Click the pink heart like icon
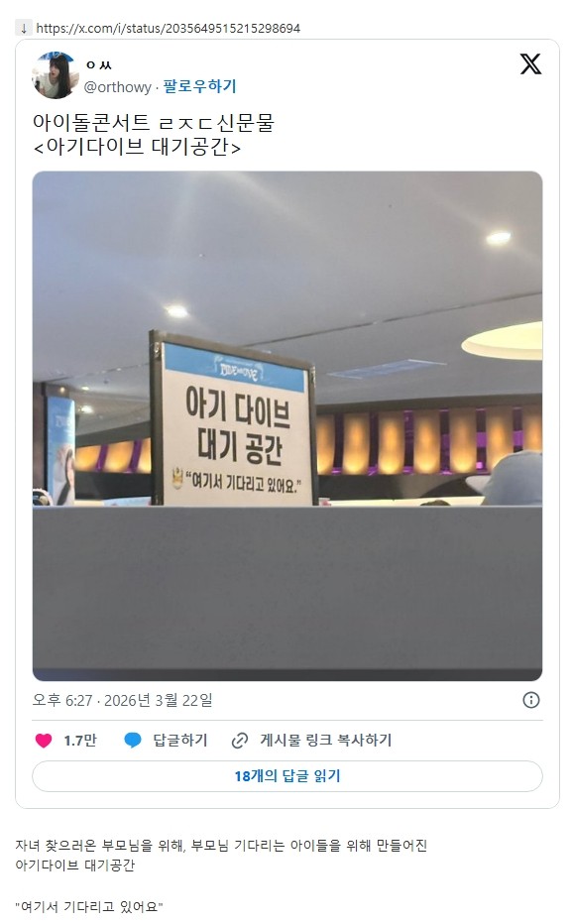This screenshot has height=924, width=572. coord(44,741)
